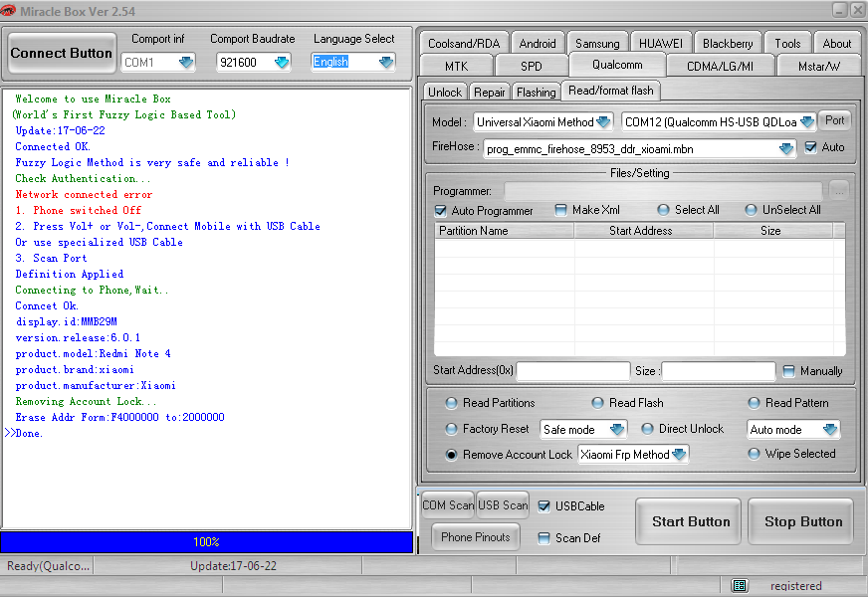Image resolution: width=868 pixels, height=597 pixels.
Task: Click the Start Address column header
Action: (x=644, y=231)
